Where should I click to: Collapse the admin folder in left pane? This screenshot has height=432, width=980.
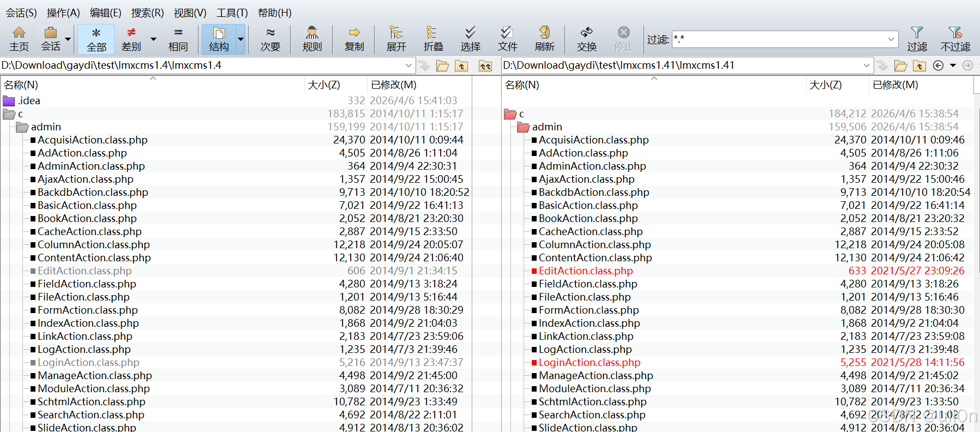pyautogui.click(x=22, y=127)
